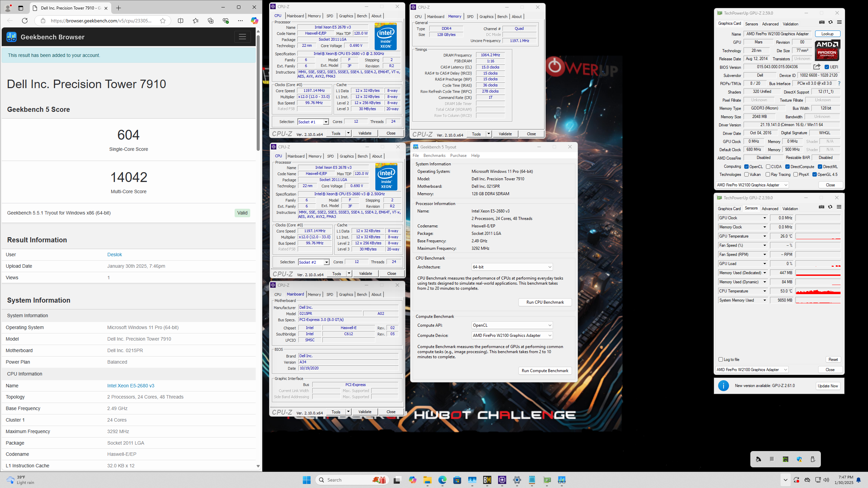Open the Edge split screen icon
Screen dimensions: 868x488
[180, 21]
